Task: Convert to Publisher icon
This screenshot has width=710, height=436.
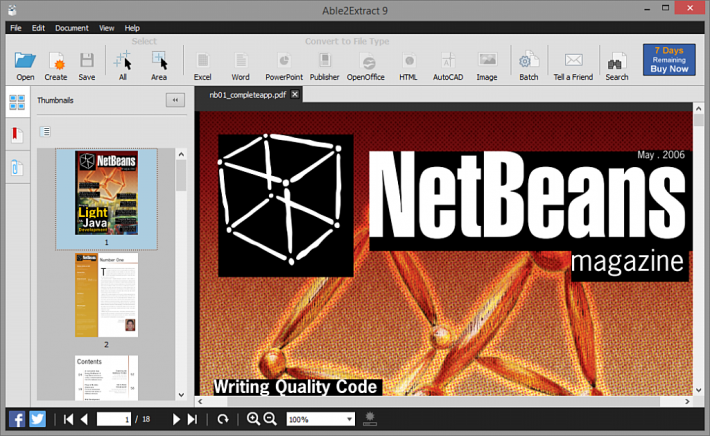Action: coord(324,60)
